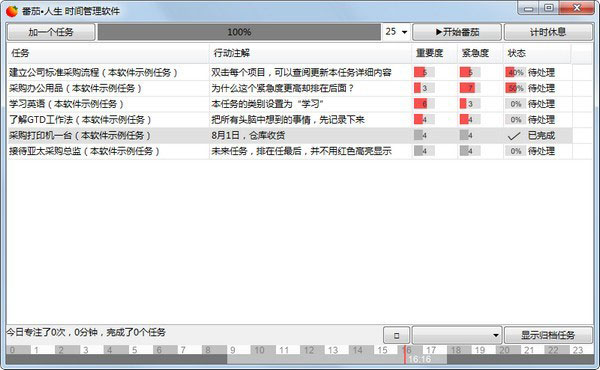Sort by the 重要度 column header
Image resolution: width=600 pixels, height=370 pixels.
pyautogui.click(x=434, y=53)
